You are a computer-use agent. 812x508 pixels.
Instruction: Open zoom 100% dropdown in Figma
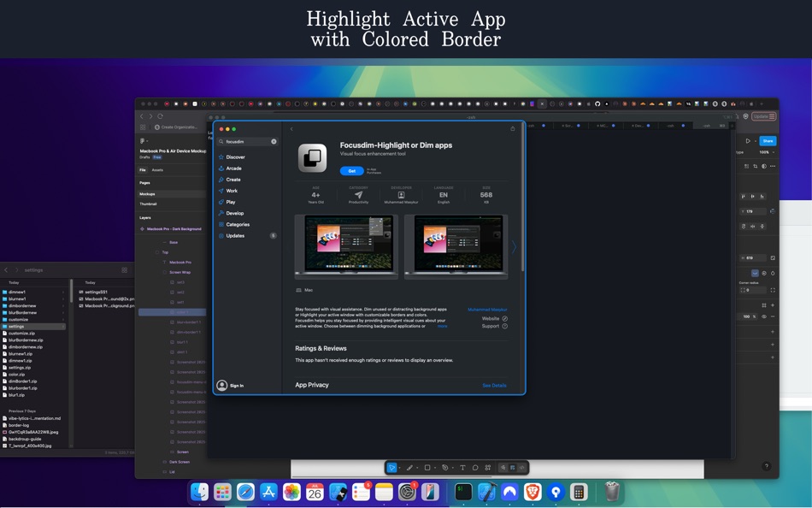(767, 152)
